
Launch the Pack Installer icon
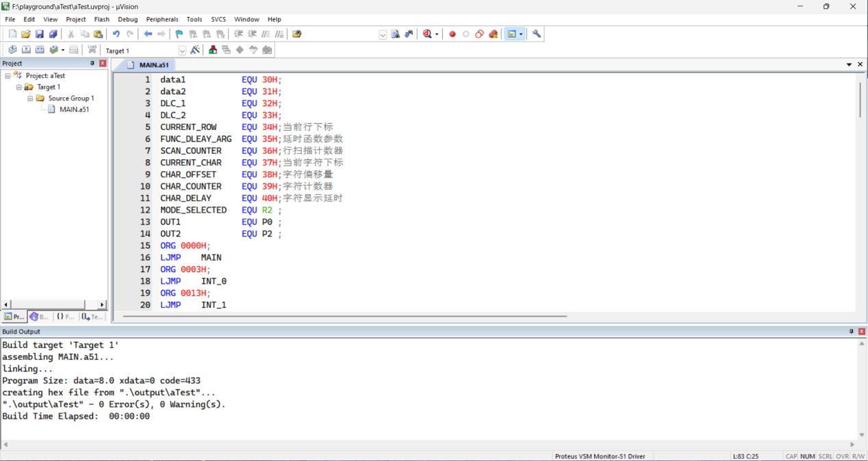pos(267,50)
